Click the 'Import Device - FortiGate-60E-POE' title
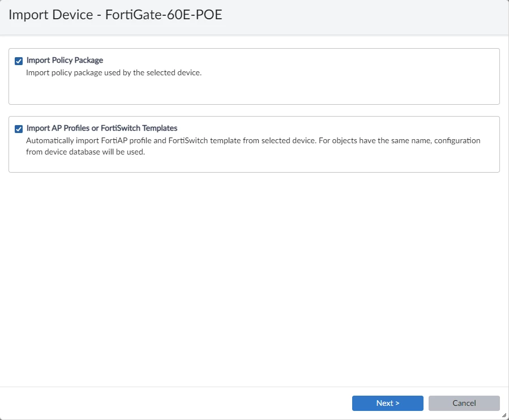 click(x=116, y=15)
